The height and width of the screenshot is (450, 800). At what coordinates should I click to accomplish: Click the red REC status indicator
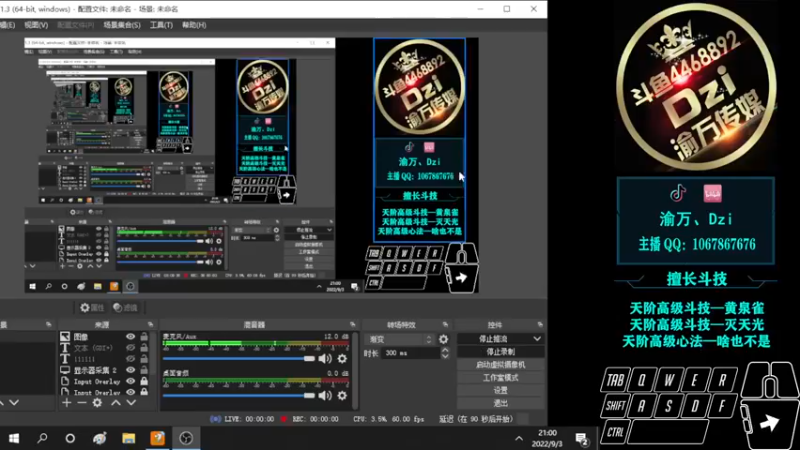pyautogui.click(x=284, y=419)
